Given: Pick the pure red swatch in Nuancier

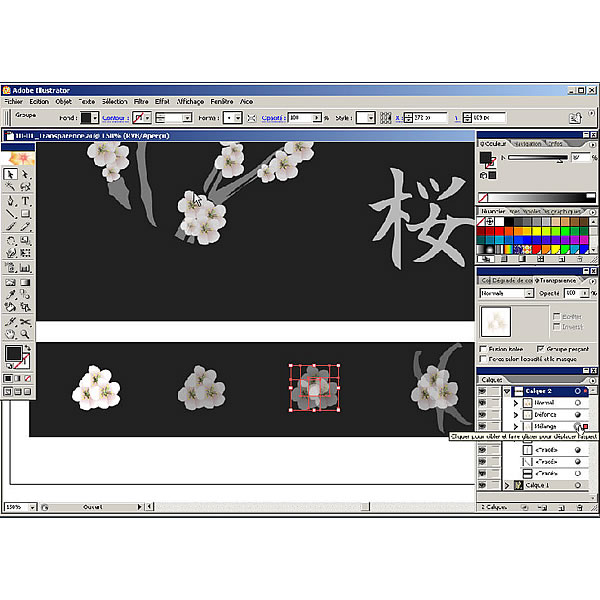Looking at the screenshot, I should [x=499, y=231].
